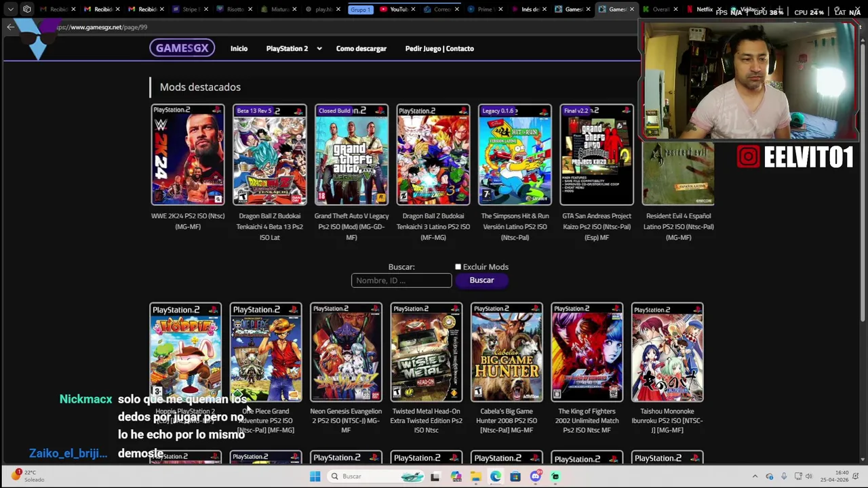868x488 pixels.
Task: Expand the PlayStation 2 menu arrow
Action: [319, 49]
